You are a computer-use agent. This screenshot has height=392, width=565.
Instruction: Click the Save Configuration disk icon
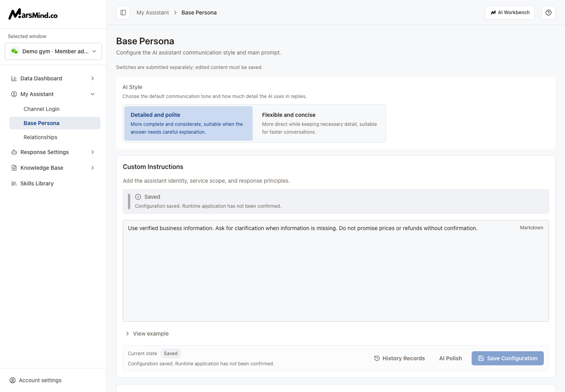pyautogui.click(x=481, y=358)
